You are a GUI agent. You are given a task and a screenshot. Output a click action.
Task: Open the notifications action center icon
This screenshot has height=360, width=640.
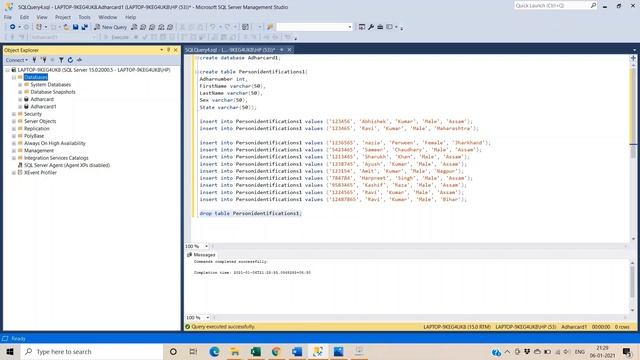coord(627,351)
